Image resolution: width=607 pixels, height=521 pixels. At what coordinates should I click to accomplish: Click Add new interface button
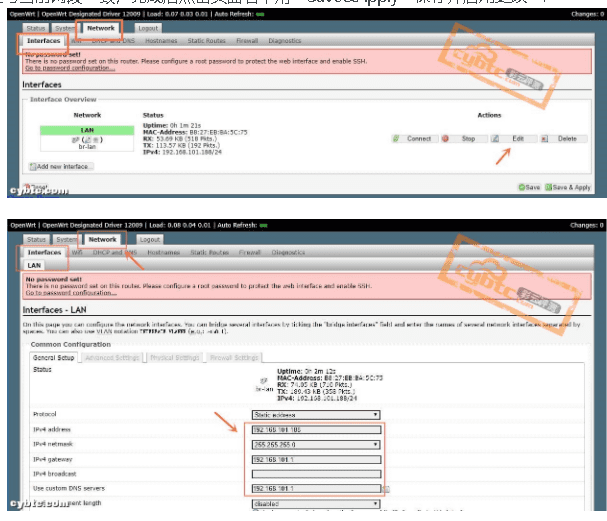pyautogui.click(x=61, y=166)
